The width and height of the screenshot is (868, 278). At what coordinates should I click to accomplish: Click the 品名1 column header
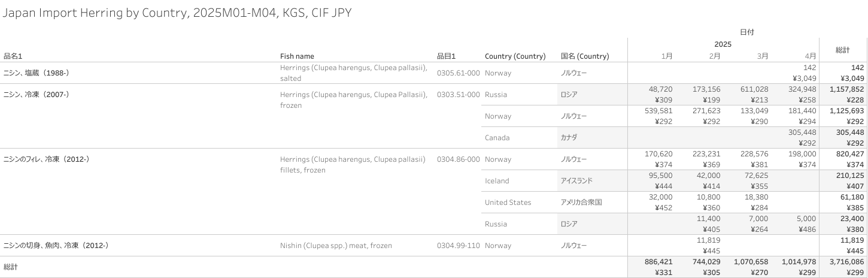[x=13, y=56]
